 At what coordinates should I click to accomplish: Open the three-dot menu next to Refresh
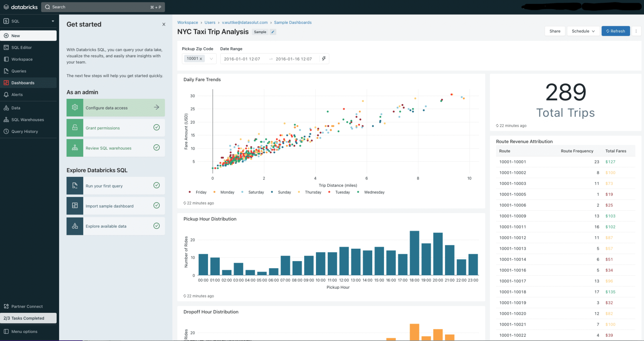point(636,31)
